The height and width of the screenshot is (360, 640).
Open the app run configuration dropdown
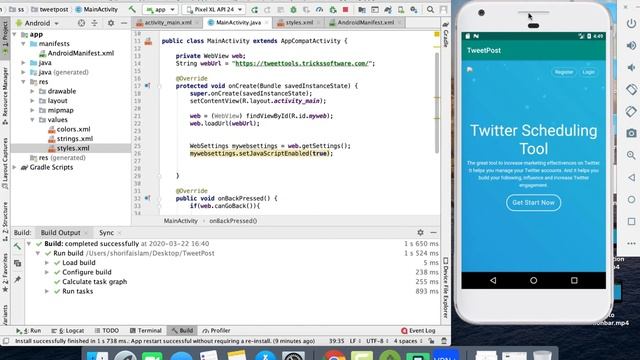[161, 9]
